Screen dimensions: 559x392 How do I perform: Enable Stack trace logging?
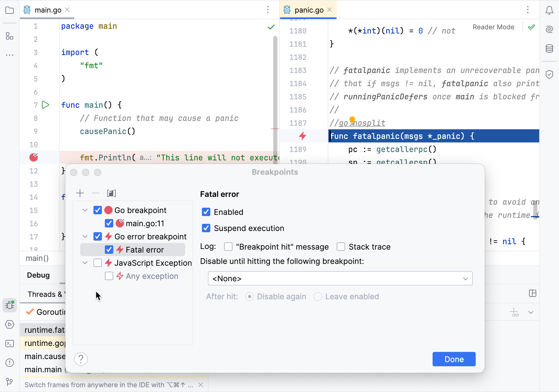341,247
